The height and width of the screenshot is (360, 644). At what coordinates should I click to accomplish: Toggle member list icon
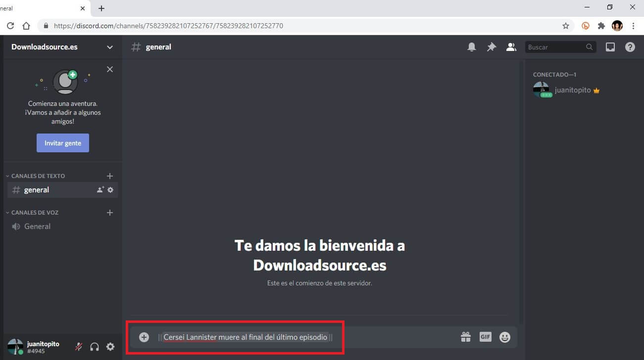point(511,47)
